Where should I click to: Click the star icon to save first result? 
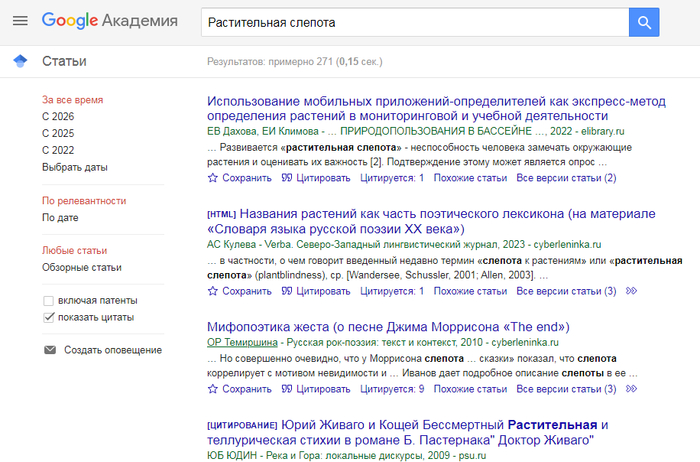point(212,178)
